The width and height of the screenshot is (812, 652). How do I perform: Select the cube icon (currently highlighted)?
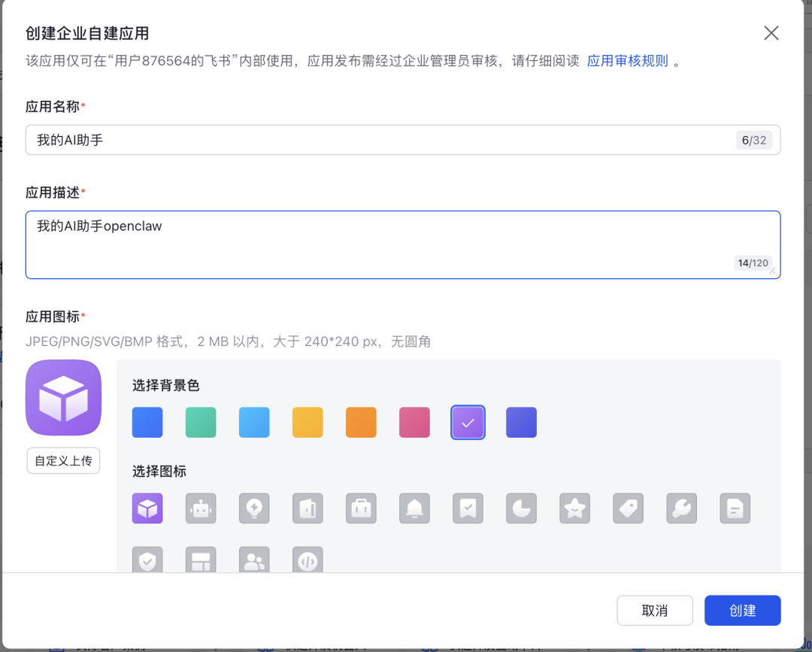tap(147, 508)
